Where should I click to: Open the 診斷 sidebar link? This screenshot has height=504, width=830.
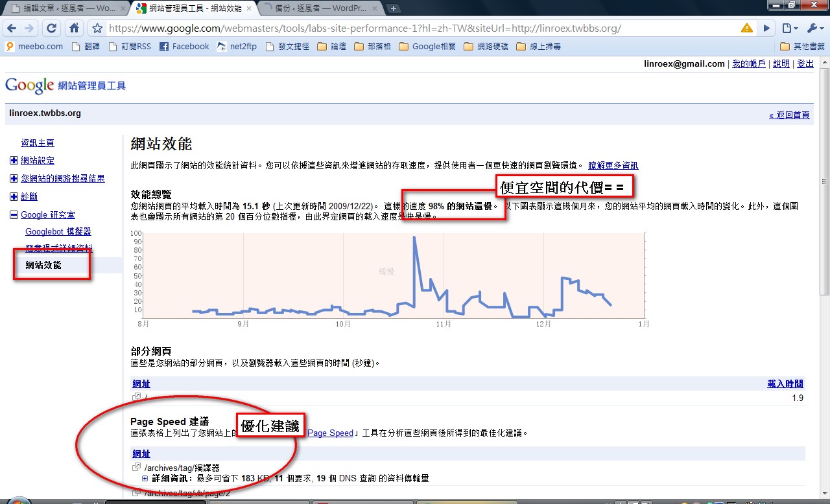(x=29, y=197)
